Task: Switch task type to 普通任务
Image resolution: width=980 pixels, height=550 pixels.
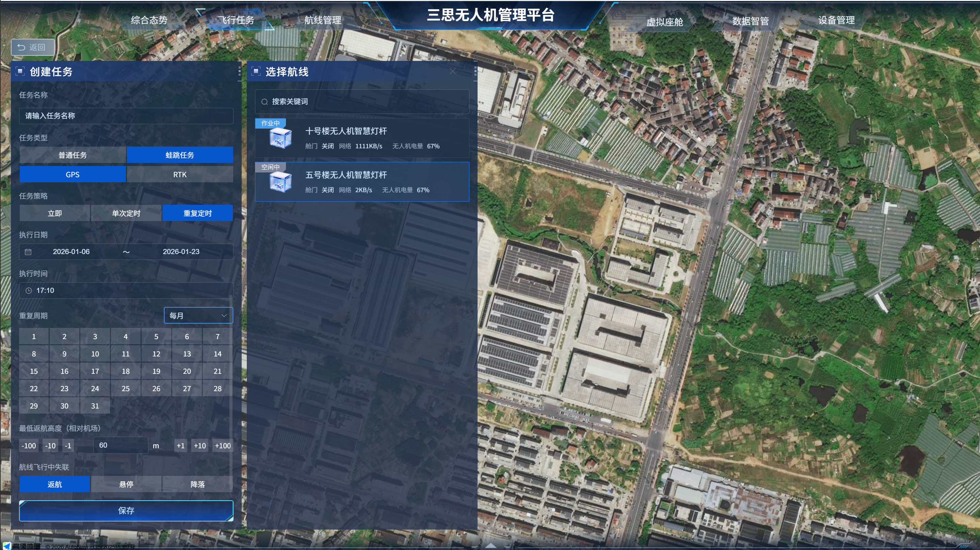Action: pyautogui.click(x=73, y=155)
